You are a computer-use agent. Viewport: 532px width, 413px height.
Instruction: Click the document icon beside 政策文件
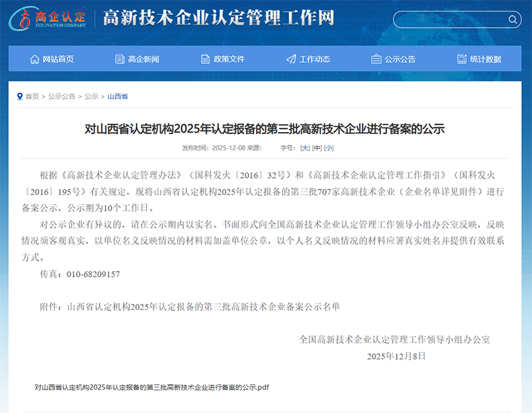click(x=205, y=59)
